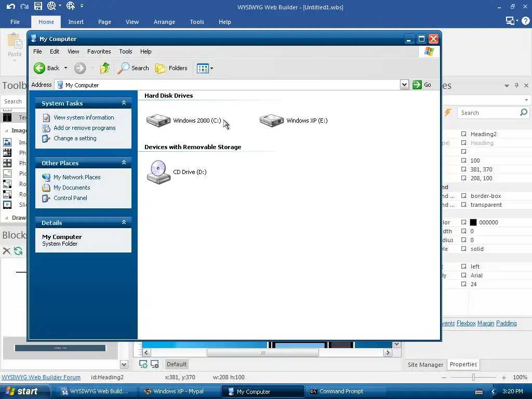Toggle the checkbox next to Heading2
This screenshot has width=532, height=399.
(464, 134)
